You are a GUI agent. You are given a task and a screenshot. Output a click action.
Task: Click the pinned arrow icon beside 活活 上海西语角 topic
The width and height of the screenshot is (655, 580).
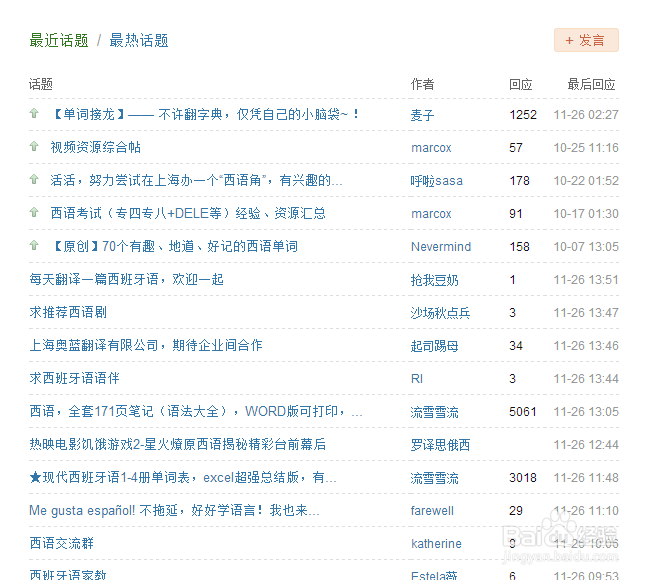34,179
